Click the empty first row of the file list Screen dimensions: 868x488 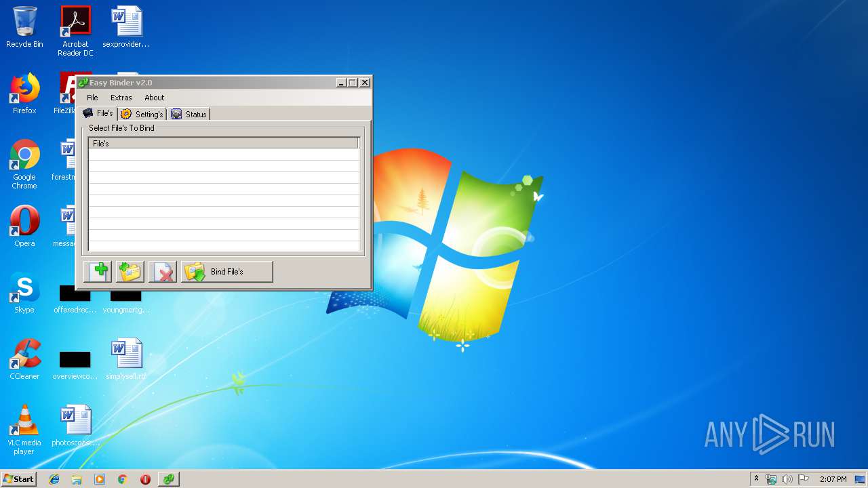223,155
